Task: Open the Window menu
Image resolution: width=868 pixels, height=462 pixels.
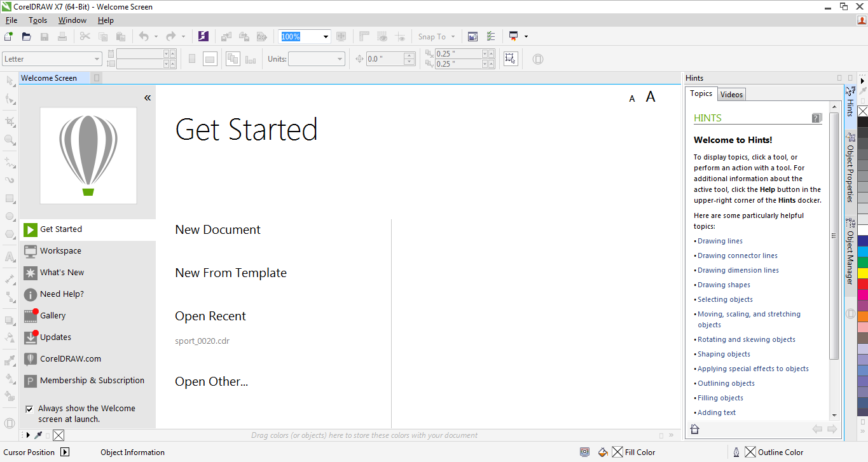Action: tap(72, 20)
